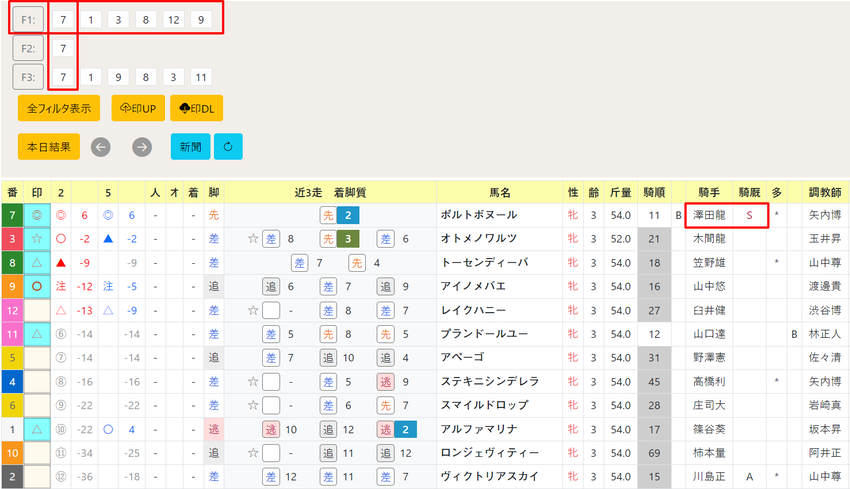Viewport: 850px width, 489px height.
Task: Click the forward arrow circle icon
Action: [x=142, y=147]
